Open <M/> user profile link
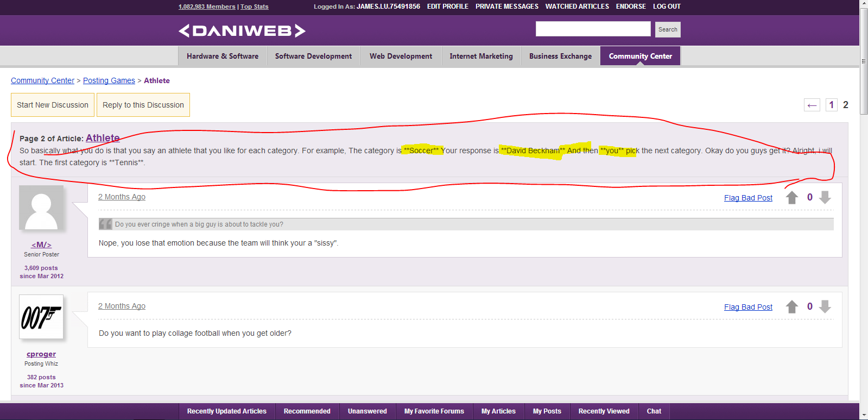 pos(41,245)
